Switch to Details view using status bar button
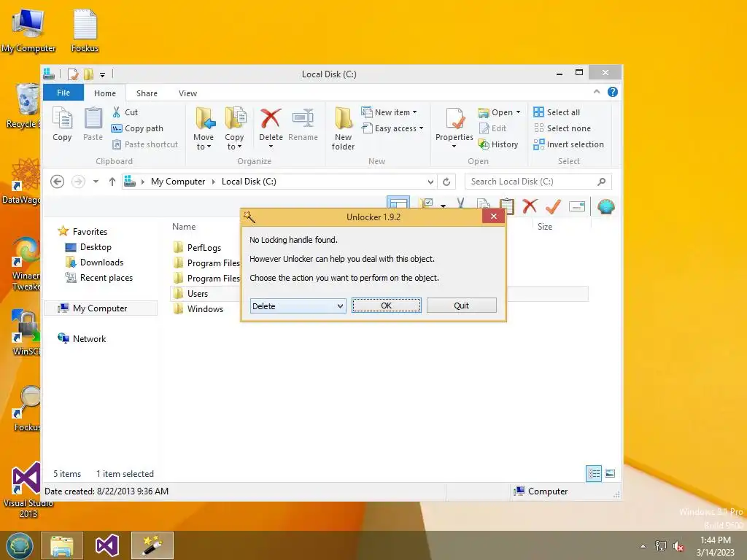 (594, 473)
